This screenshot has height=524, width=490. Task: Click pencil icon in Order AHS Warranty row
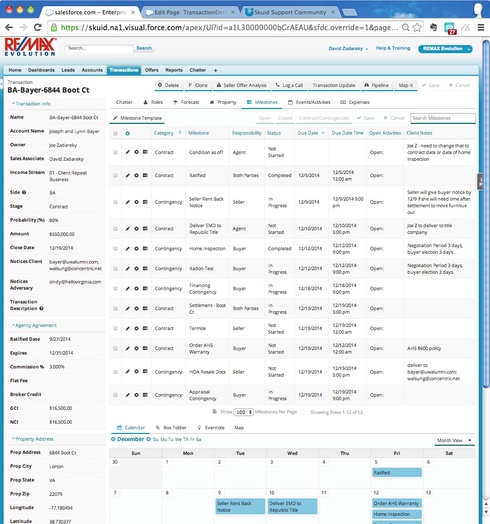point(127,348)
